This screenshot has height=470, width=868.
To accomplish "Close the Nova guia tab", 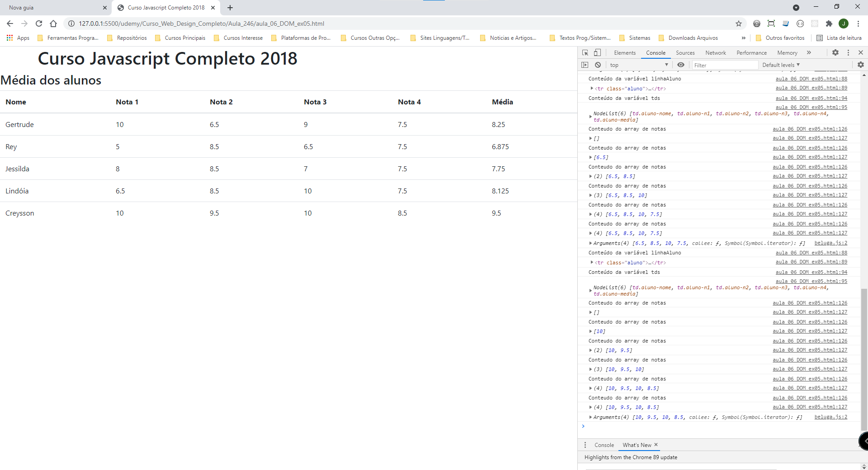I will pos(104,8).
